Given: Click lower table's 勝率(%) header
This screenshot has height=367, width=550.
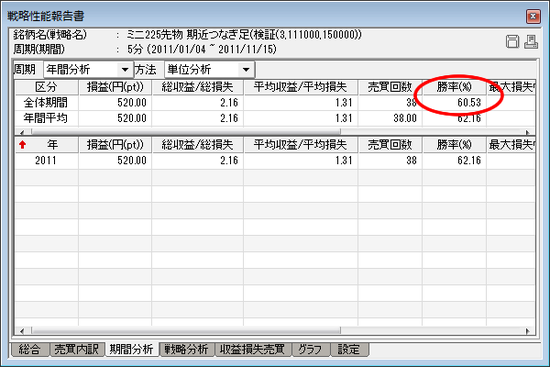Looking at the screenshot, I should click(455, 145).
